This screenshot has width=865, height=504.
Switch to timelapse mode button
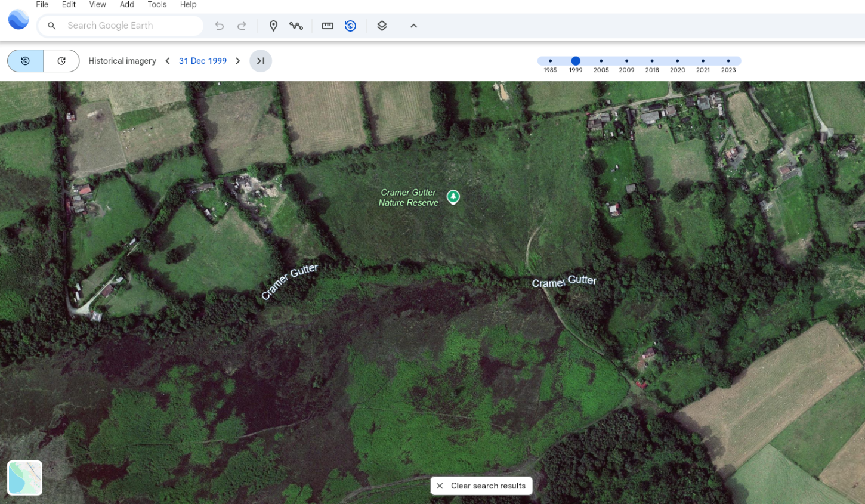[x=61, y=61]
